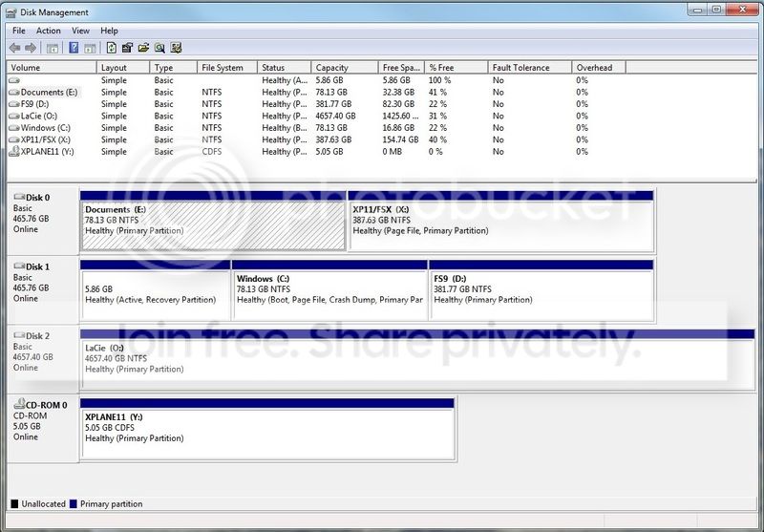This screenshot has height=532, width=764.
Task: Click the Show/Hide Console Tree icon
Action: click(53, 48)
